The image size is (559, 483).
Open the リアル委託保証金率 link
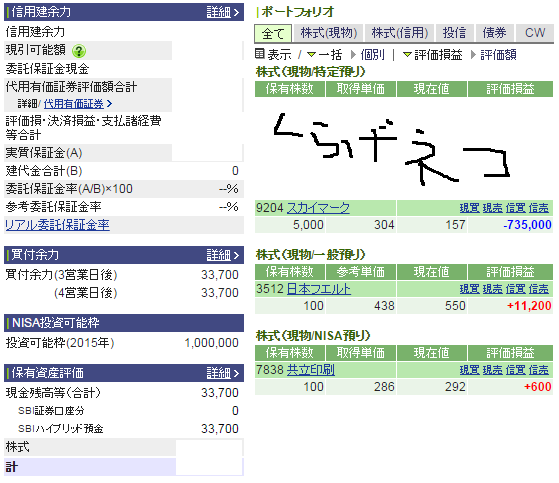point(57,225)
